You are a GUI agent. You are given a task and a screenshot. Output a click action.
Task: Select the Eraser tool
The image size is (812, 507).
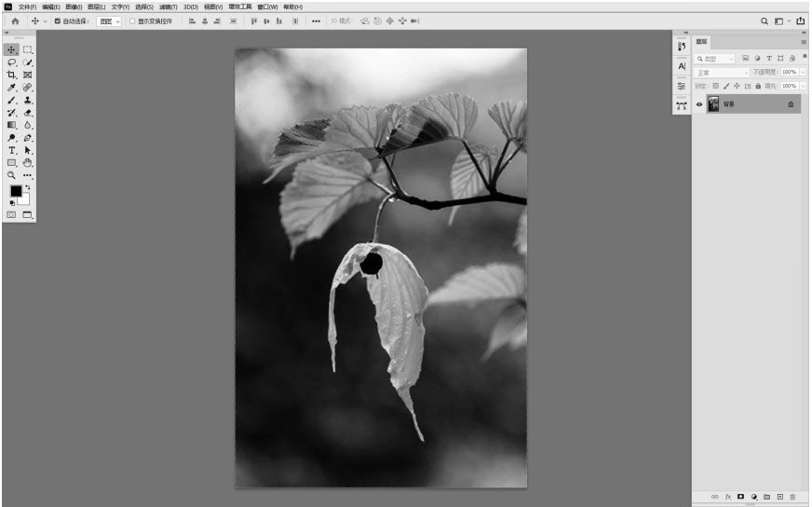(x=27, y=113)
